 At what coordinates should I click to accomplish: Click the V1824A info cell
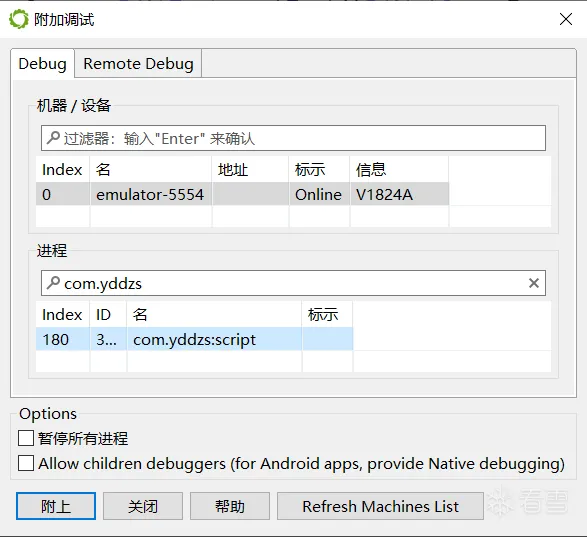pyautogui.click(x=399, y=194)
